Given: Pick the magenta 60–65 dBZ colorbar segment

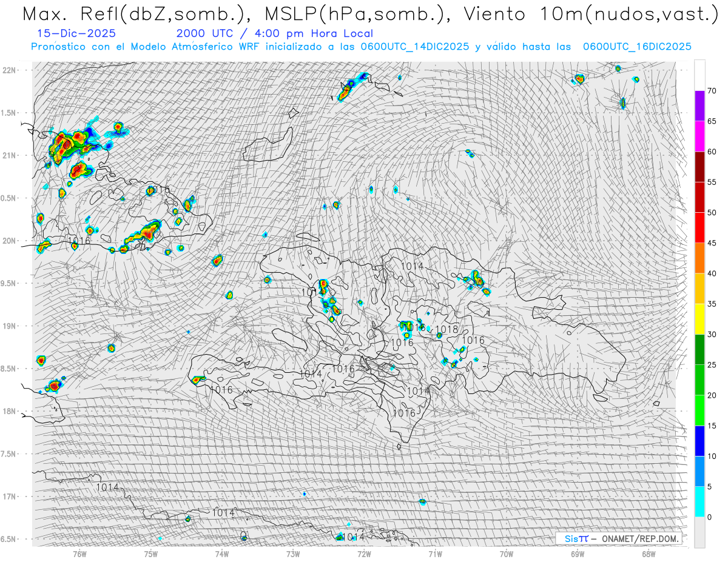Looking at the screenshot, I should [x=699, y=136].
